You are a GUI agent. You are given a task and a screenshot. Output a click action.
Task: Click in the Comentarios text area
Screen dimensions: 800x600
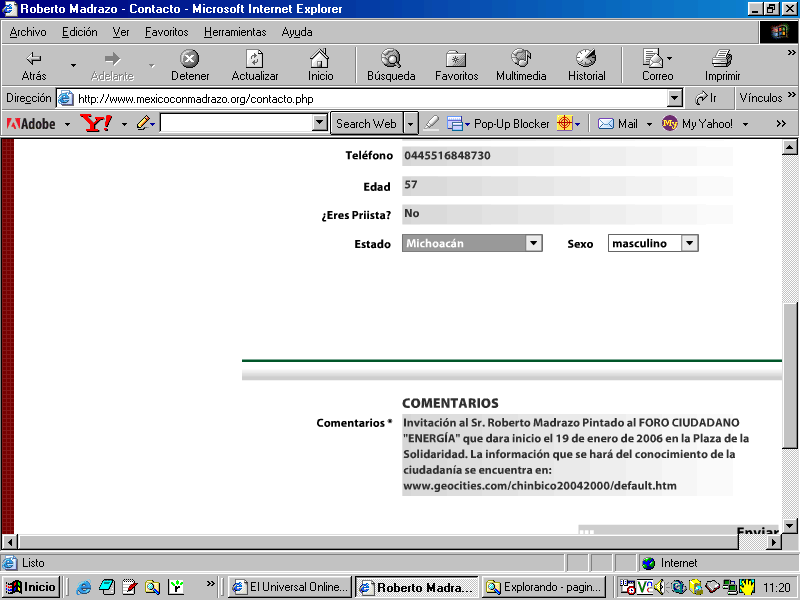tap(576, 455)
